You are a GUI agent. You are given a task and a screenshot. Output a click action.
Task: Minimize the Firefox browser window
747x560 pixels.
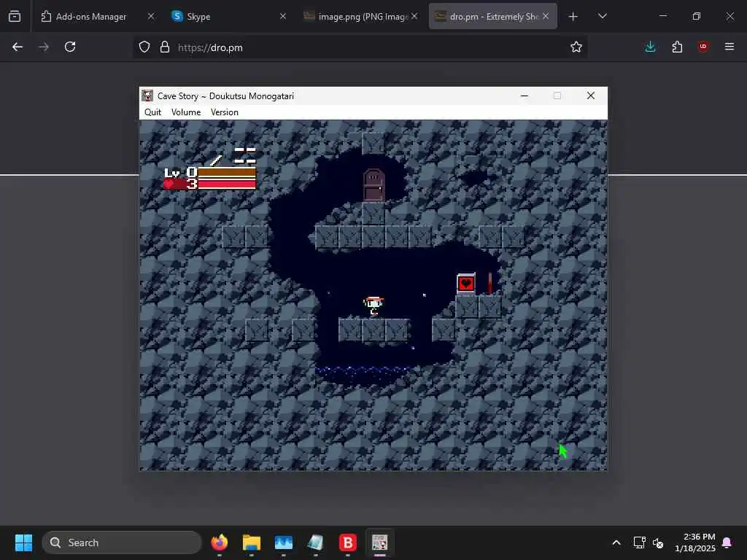coord(662,16)
